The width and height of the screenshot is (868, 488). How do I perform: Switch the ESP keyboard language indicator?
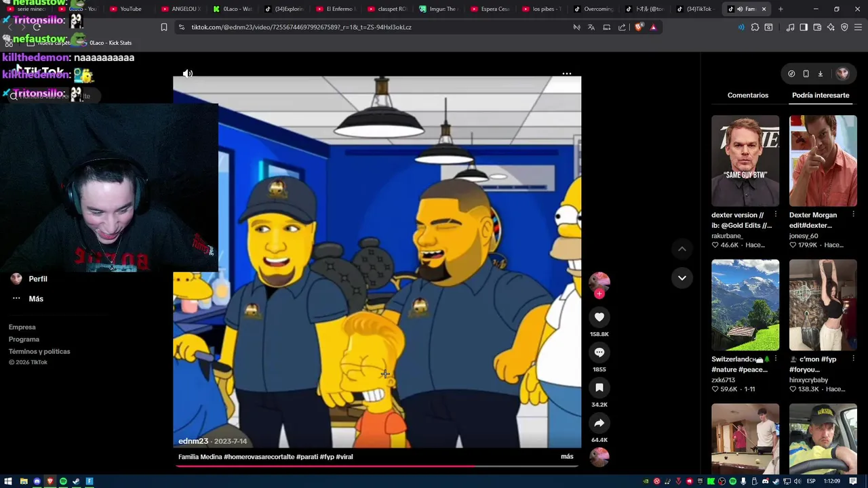click(x=810, y=481)
